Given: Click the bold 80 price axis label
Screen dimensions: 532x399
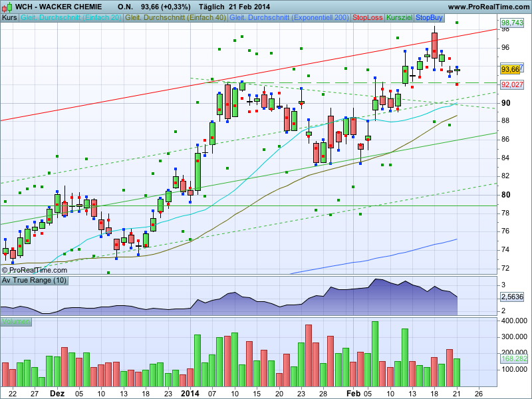Looking at the screenshot, I should pyautogui.click(x=505, y=195).
